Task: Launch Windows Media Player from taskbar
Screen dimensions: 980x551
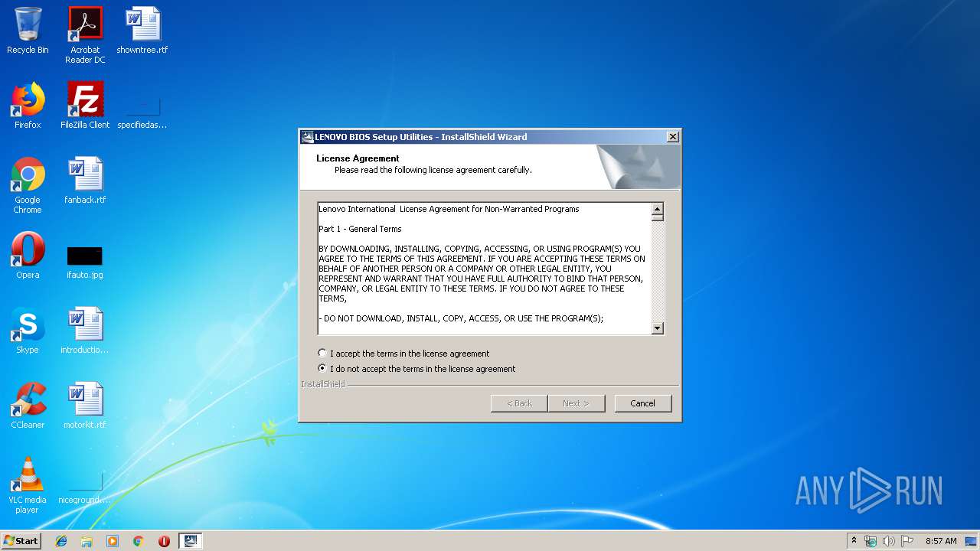Action: click(113, 541)
